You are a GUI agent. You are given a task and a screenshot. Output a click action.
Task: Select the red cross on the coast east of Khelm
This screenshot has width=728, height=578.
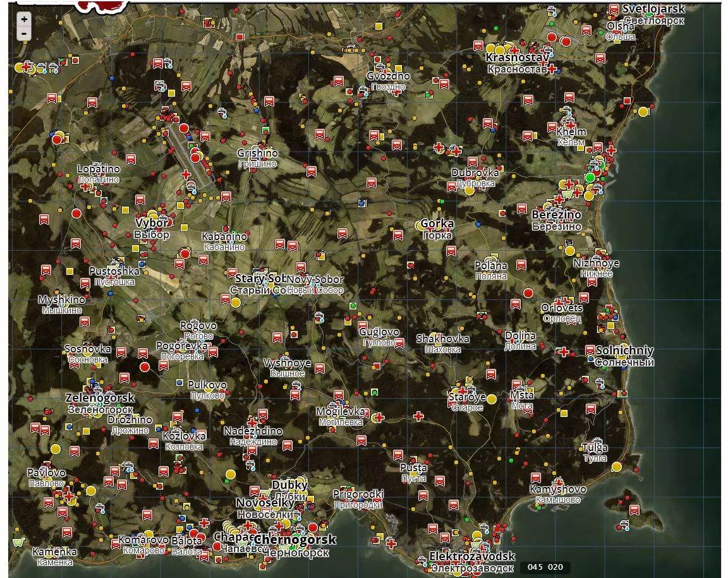(x=612, y=150)
